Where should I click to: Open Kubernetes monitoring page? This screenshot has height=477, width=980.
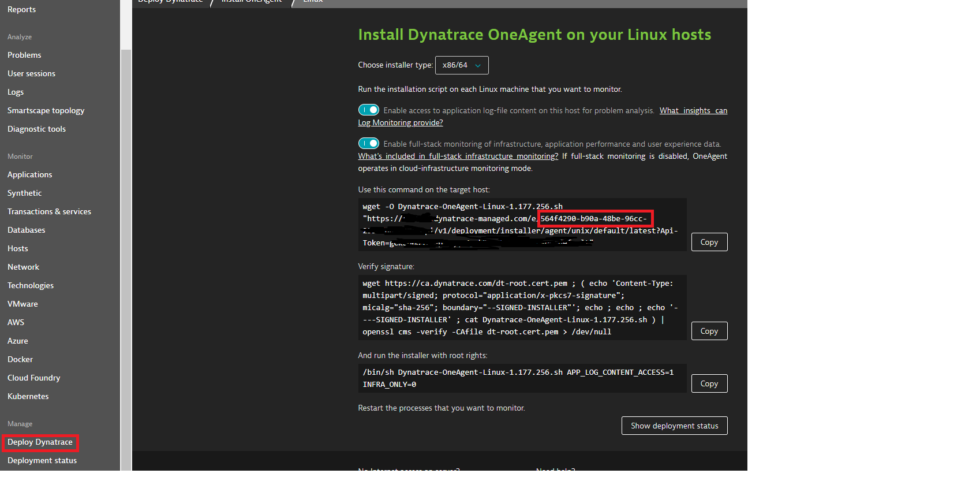click(x=28, y=396)
